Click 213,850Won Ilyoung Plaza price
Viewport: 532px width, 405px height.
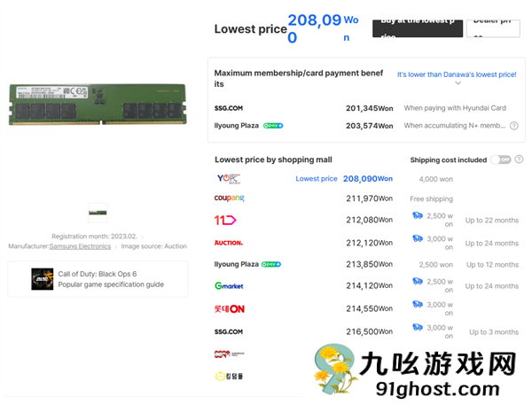tap(369, 264)
